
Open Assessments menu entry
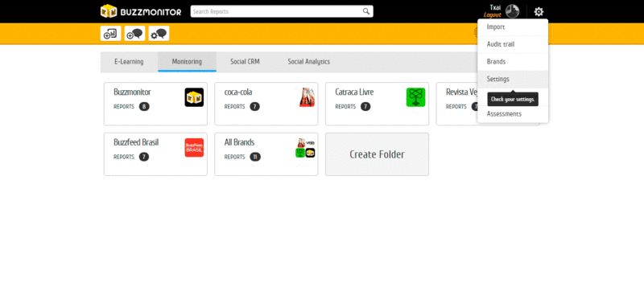click(513, 114)
